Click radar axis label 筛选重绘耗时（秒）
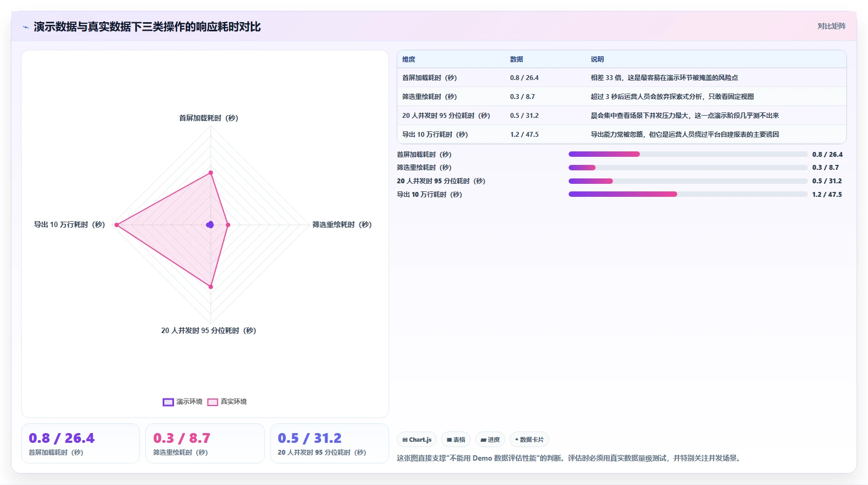This screenshot has width=868, height=485. pyautogui.click(x=342, y=224)
